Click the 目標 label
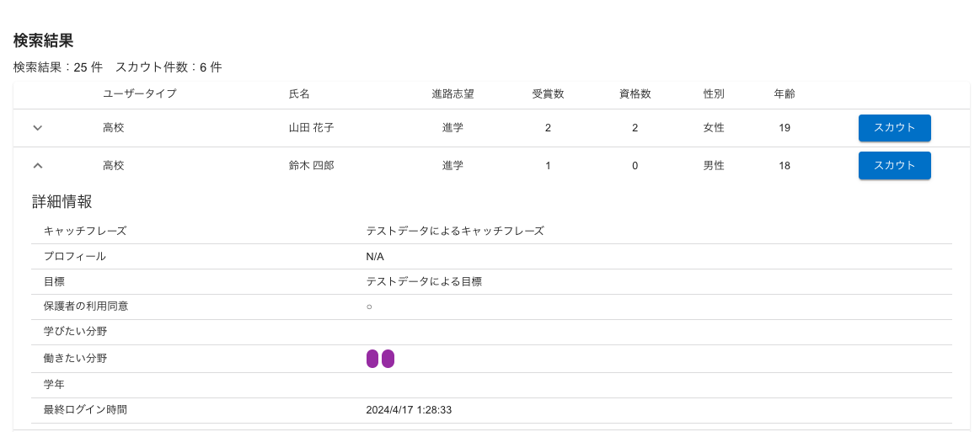980x432 pixels. pos(55,281)
